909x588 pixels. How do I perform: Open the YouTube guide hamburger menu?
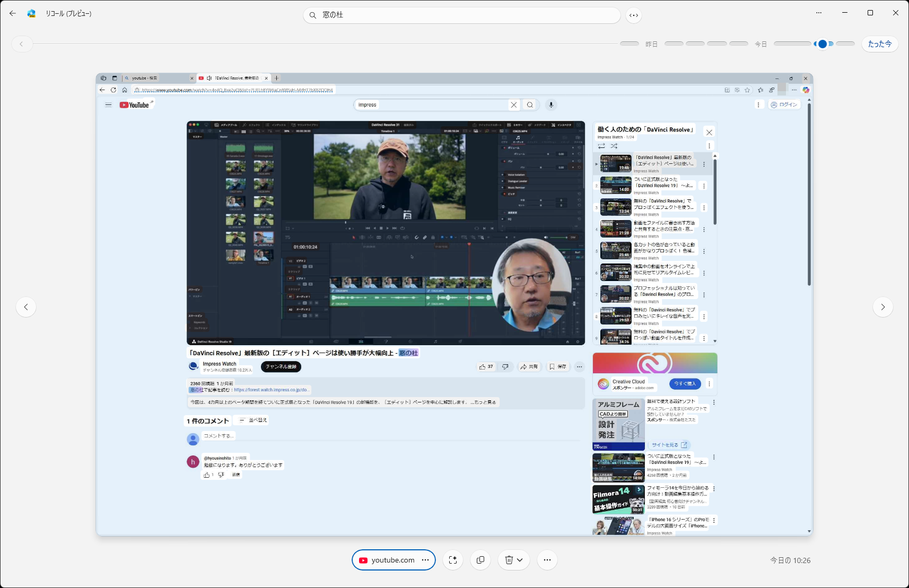[x=108, y=104]
